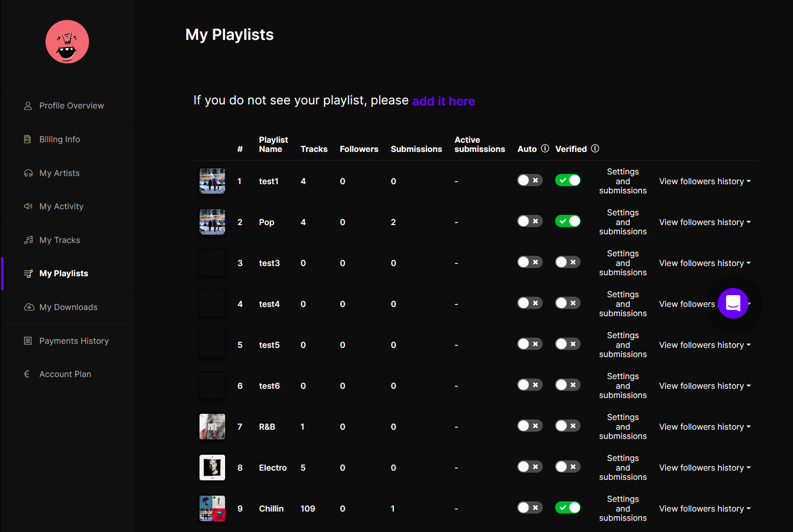Click the Billing Info document icon
793x532 pixels.
tap(28, 139)
